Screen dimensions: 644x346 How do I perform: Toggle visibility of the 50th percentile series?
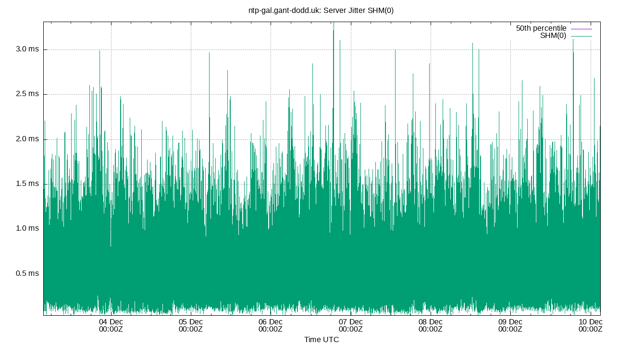541,28
